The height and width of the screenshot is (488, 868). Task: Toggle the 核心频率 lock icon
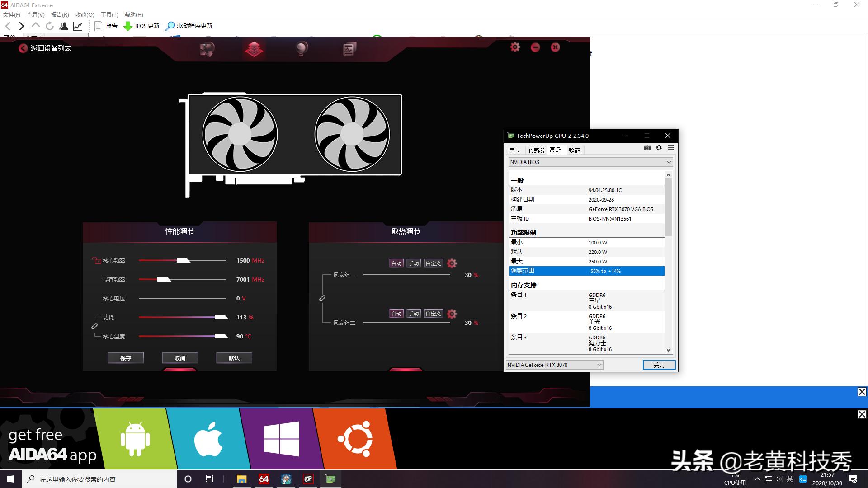(x=96, y=261)
